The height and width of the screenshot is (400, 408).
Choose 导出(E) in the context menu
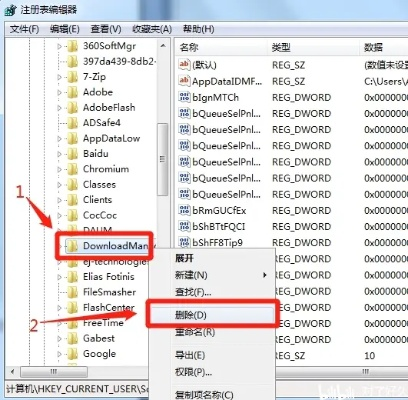pos(190,355)
